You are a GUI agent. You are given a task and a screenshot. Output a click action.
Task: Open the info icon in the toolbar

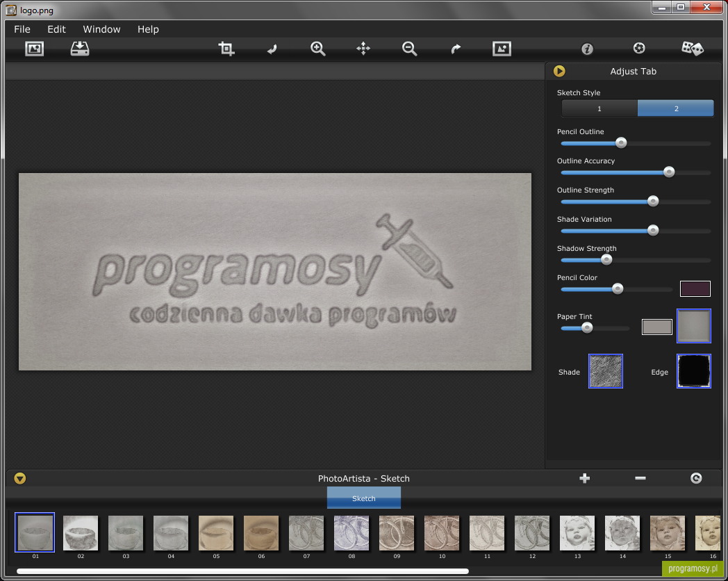point(587,49)
